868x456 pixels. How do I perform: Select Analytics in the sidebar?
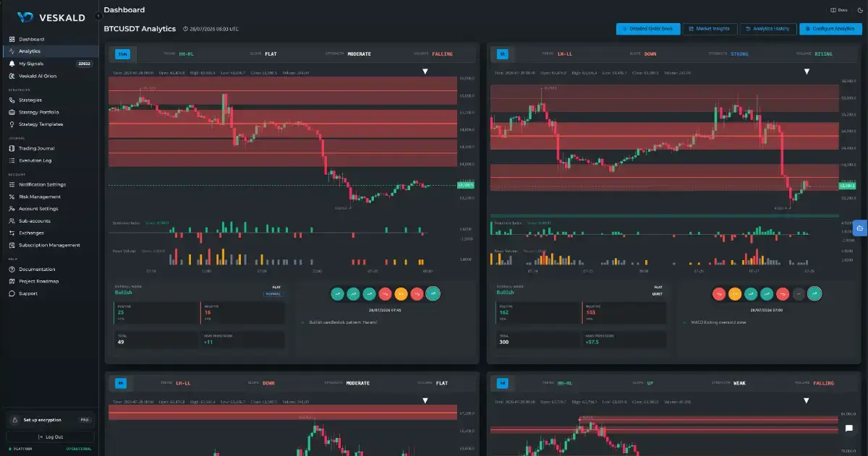pyautogui.click(x=49, y=51)
